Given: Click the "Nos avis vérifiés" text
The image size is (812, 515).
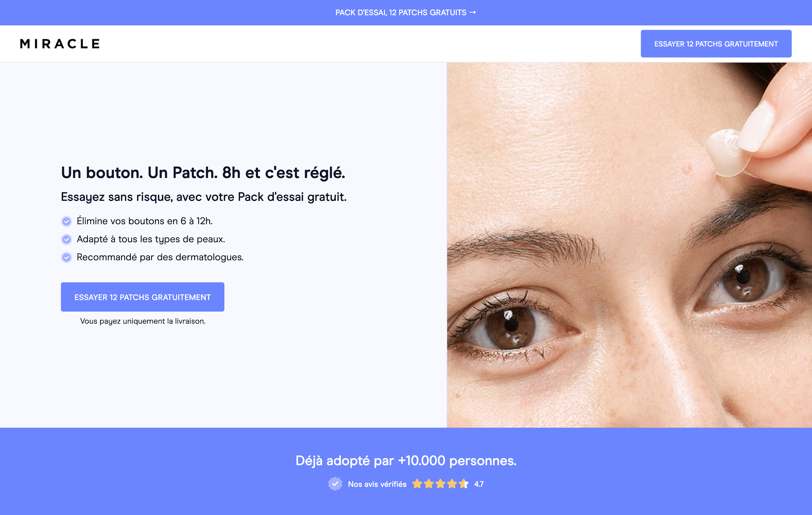Looking at the screenshot, I should tap(377, 484).
